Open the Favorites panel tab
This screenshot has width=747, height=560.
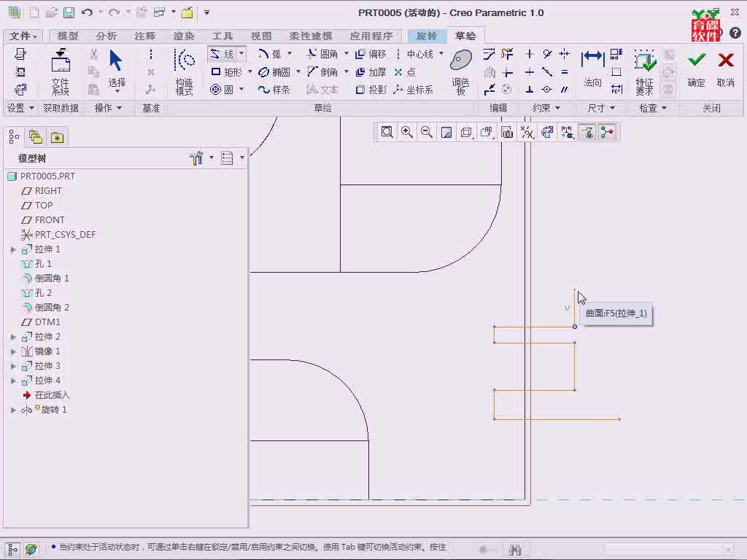[57, 138]
